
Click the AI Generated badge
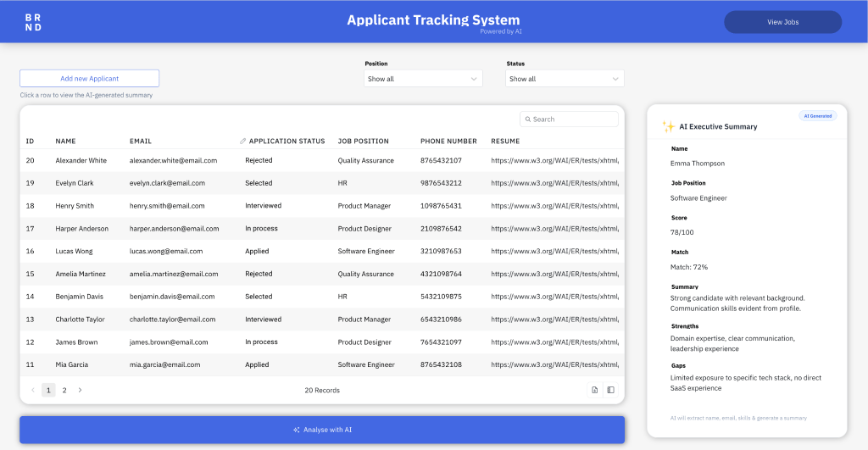818,116
